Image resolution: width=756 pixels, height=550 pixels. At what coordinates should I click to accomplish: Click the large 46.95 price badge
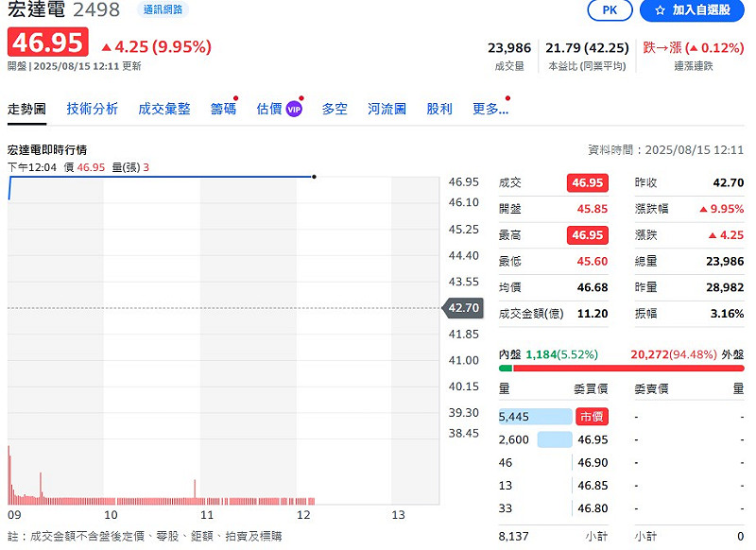click(48, 42)
